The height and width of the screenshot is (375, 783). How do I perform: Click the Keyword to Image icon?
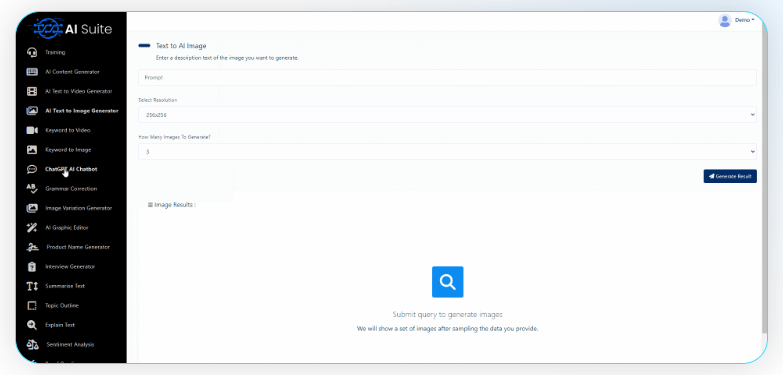pos(32,150)
